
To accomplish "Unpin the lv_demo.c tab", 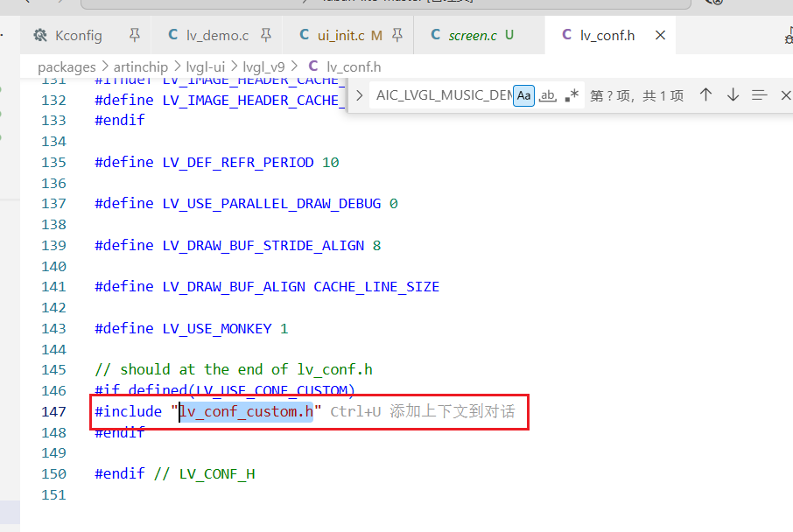I will point(266,35).
